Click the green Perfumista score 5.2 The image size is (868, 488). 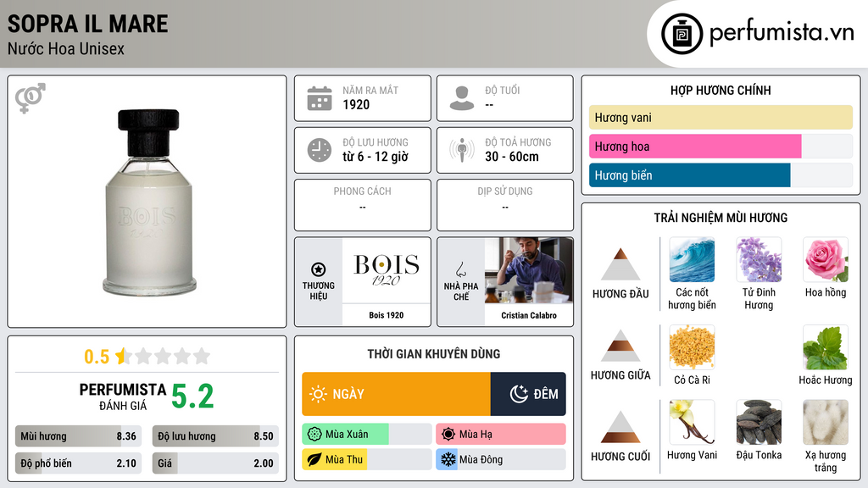click(192, 396)
